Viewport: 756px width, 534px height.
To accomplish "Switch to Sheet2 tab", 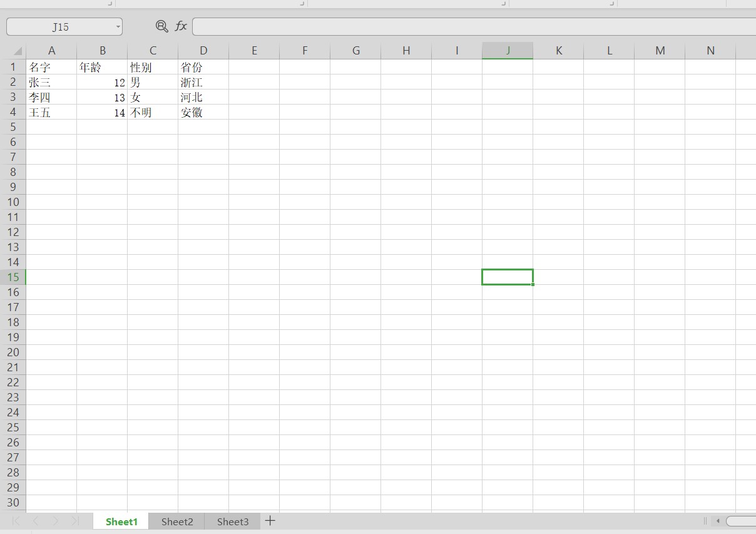I will click(x=177, y=521).
